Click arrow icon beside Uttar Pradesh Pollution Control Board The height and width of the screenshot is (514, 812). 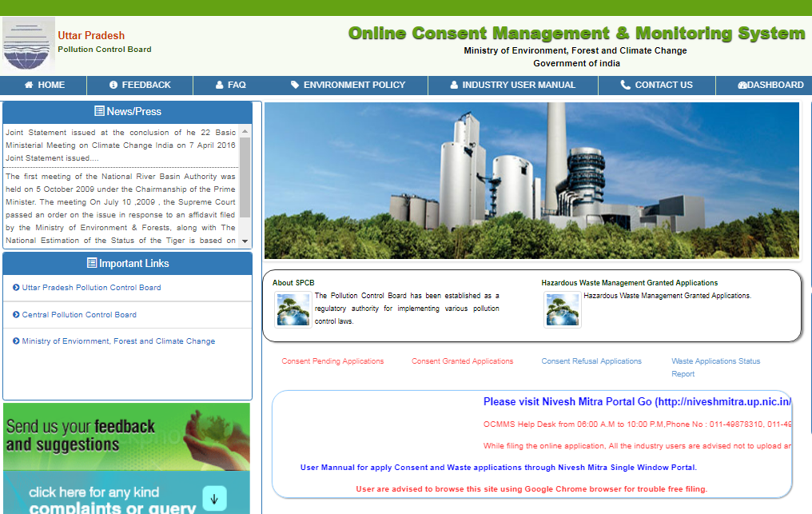pos(16,288)
